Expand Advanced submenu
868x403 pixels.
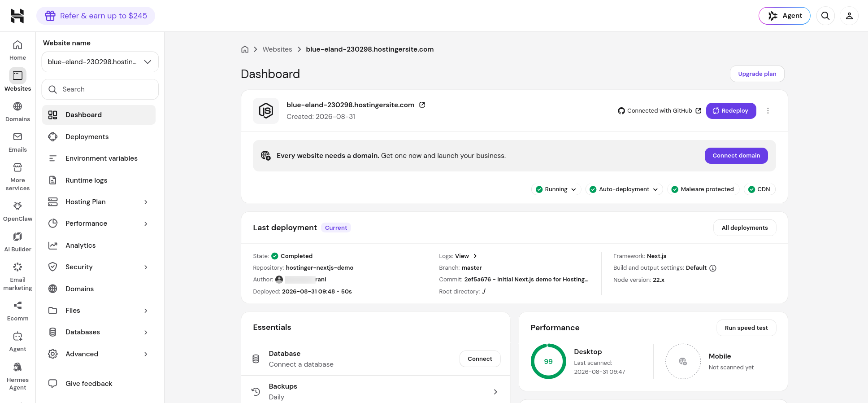tap(146, 354)
